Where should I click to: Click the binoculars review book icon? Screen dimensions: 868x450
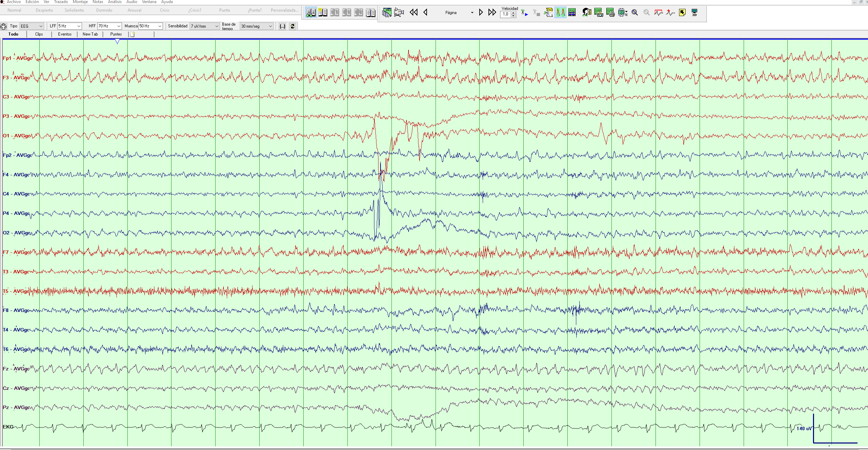click(311, 13)
